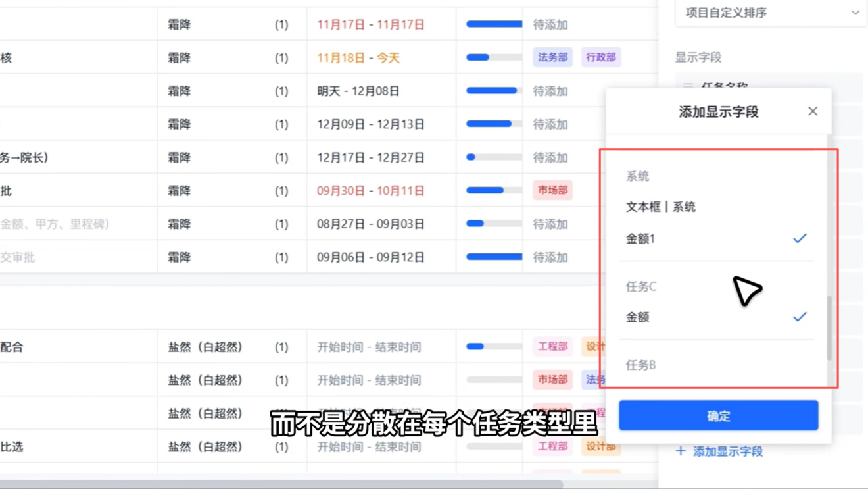Click the 系统 group heading
Viewport: 868px width, 489px height.
(637, 176)
